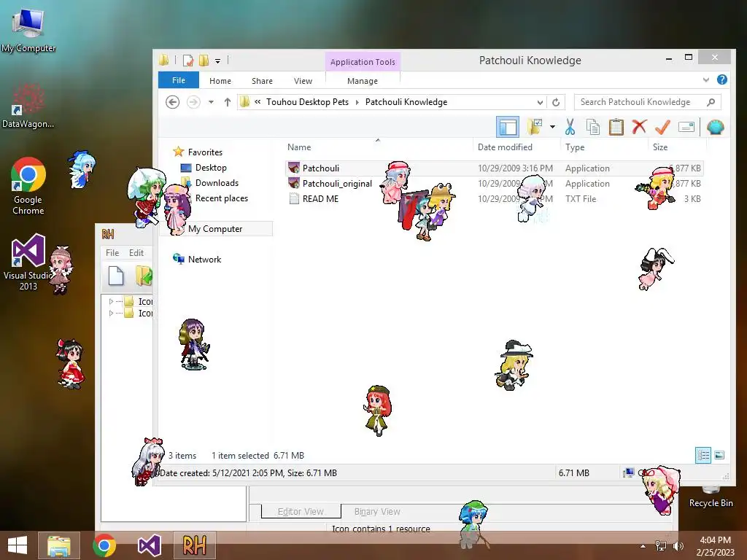Click the red X Delete icon
Screen dimensions: 747x560
click(x=639, y=127)
